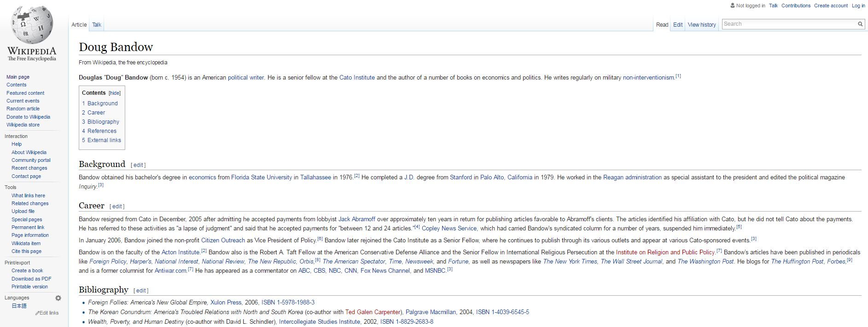
Task: Edit the Career section
Action: click(x=117, y=207)
